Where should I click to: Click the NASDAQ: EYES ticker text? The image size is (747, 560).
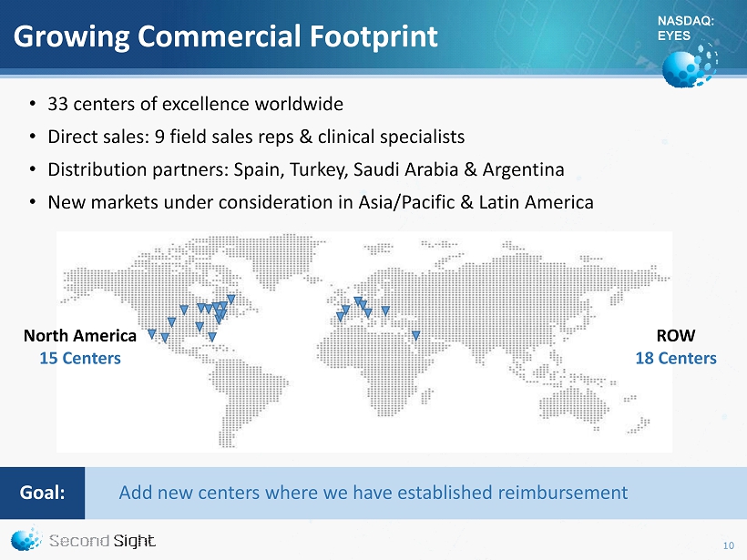[x=686, y=28]
